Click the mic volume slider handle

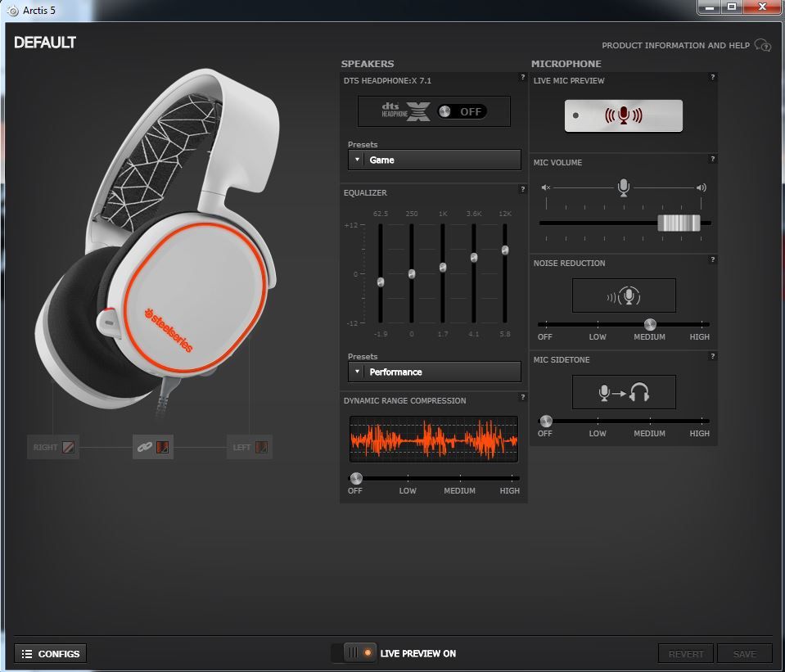(x=679, y=223)
